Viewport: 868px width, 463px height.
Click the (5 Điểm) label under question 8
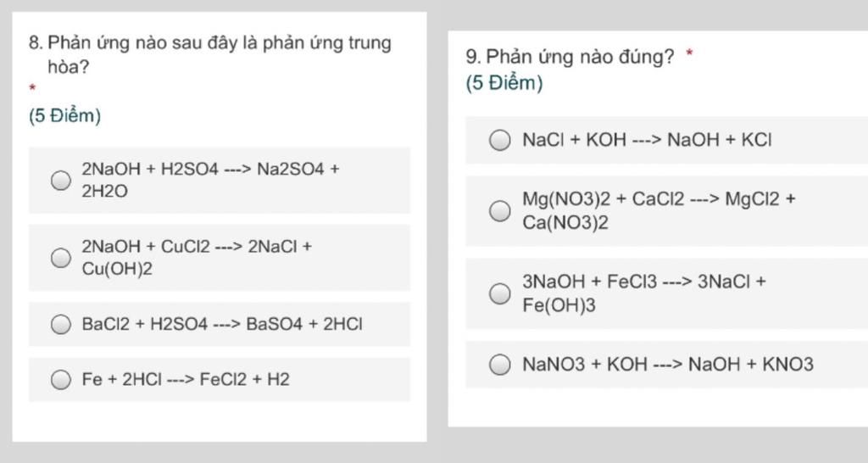(64, 115)
